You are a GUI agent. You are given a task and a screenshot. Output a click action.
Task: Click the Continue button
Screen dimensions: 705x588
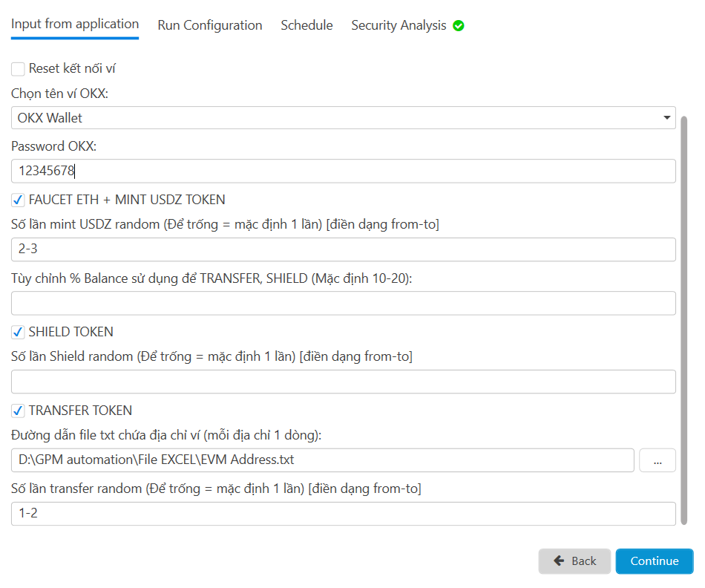pyautogui.click(x=655, y=561)
